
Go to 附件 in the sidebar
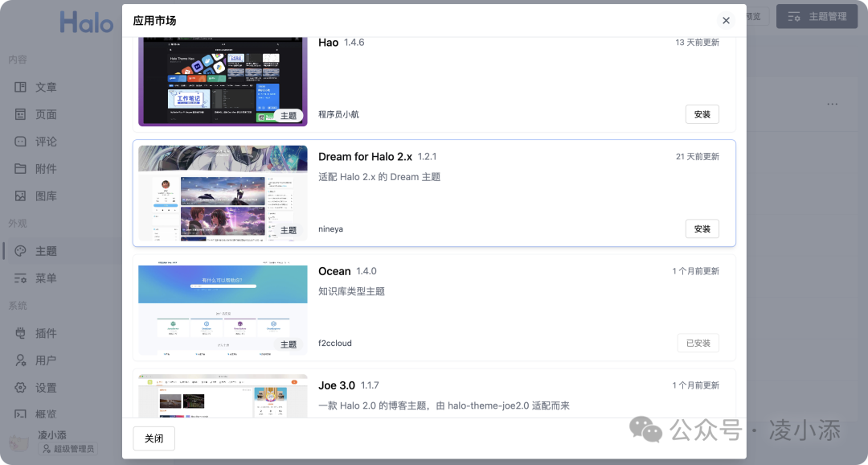point(46,168)
